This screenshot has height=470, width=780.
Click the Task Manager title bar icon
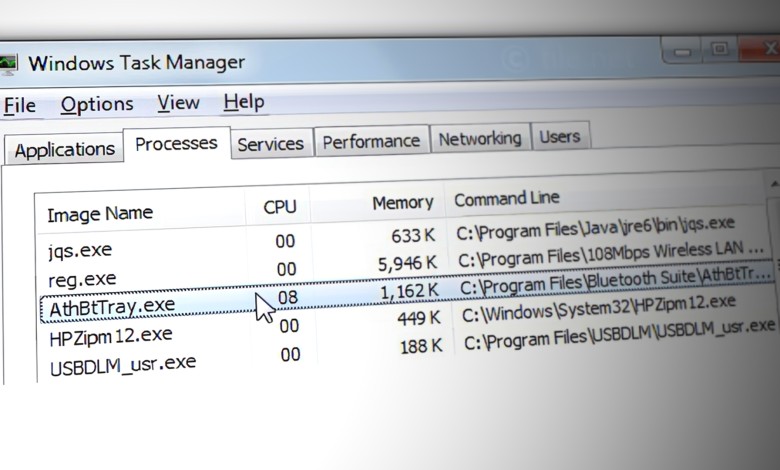coord(7,64)
